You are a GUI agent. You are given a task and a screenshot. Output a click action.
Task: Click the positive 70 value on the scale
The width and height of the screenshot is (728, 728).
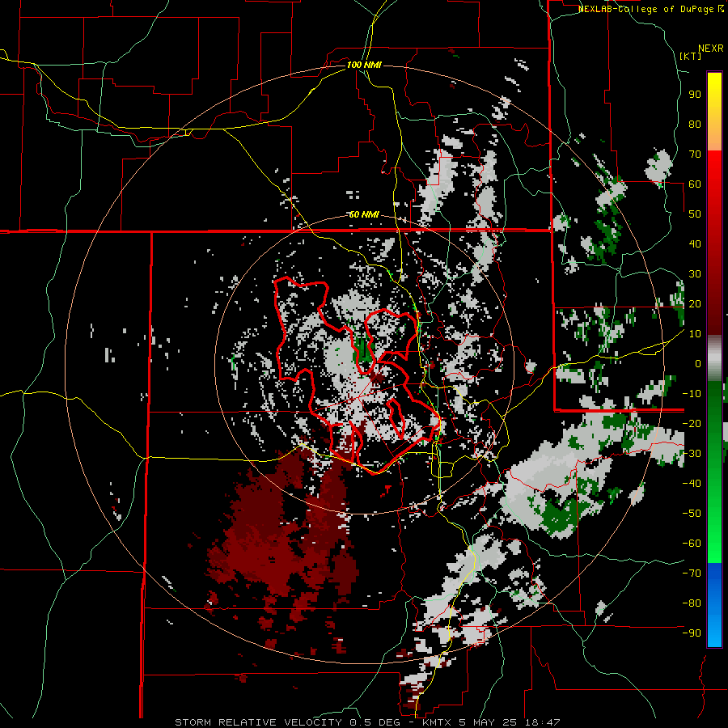click(x=695, y=154)
